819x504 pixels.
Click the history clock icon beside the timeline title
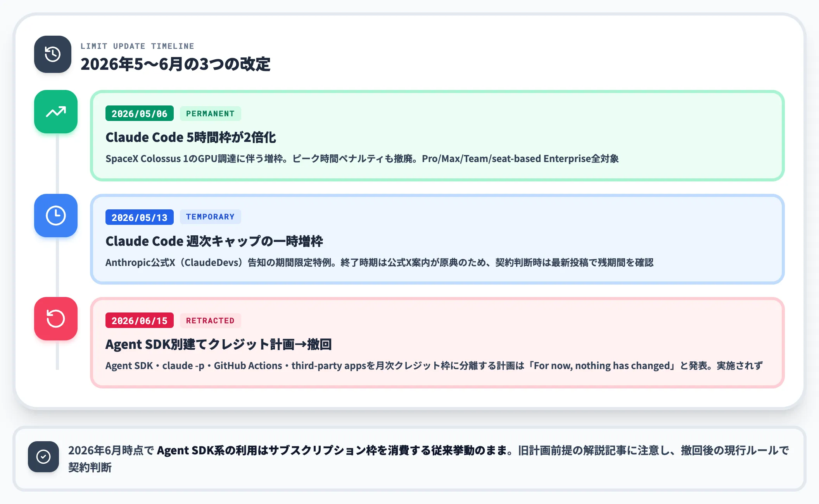pyautogui.click(x=53, y=54)
